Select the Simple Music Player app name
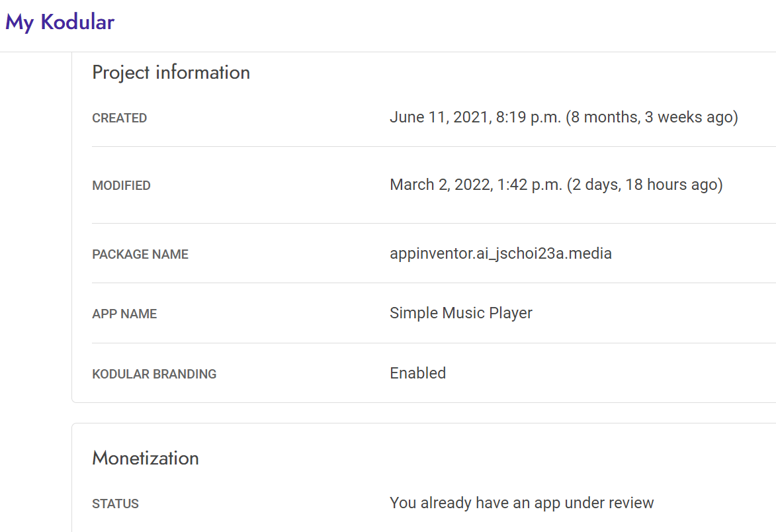This screenshot has width=776, height=532. 460,313
